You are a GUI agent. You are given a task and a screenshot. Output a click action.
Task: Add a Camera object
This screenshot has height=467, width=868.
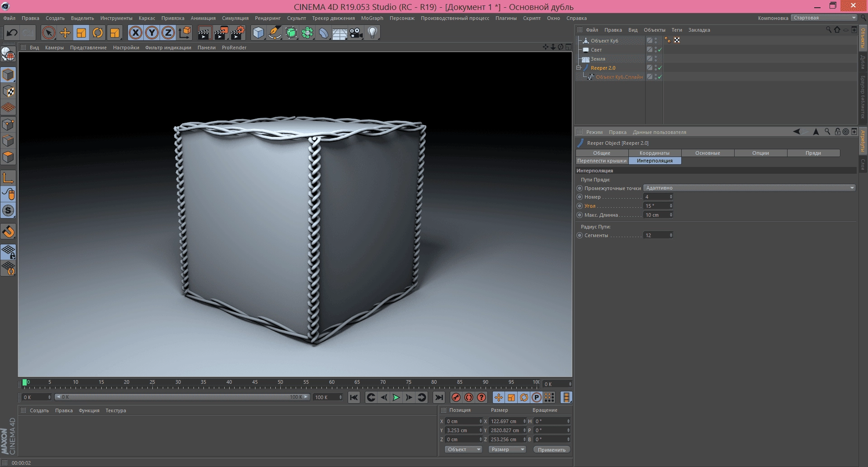point(356,33)
